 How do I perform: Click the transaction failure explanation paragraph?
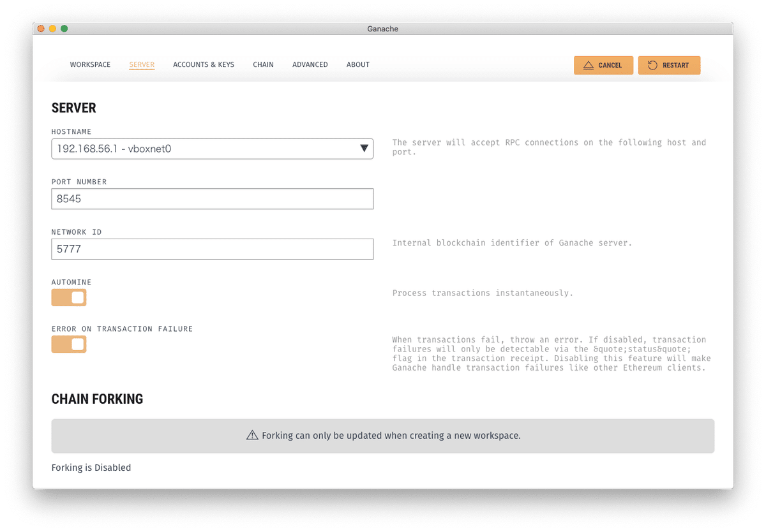pos(552,354)
